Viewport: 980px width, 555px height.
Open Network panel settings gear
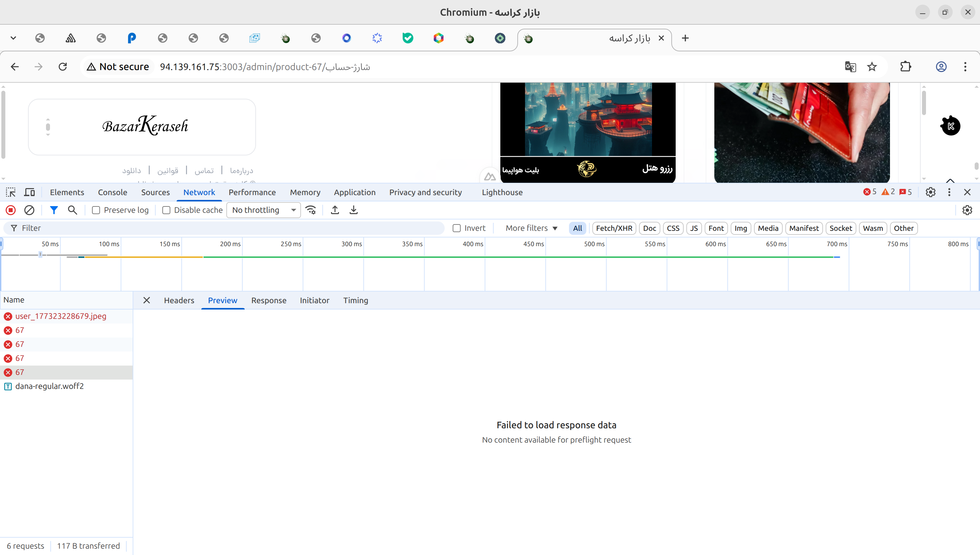tap(967, 210)
